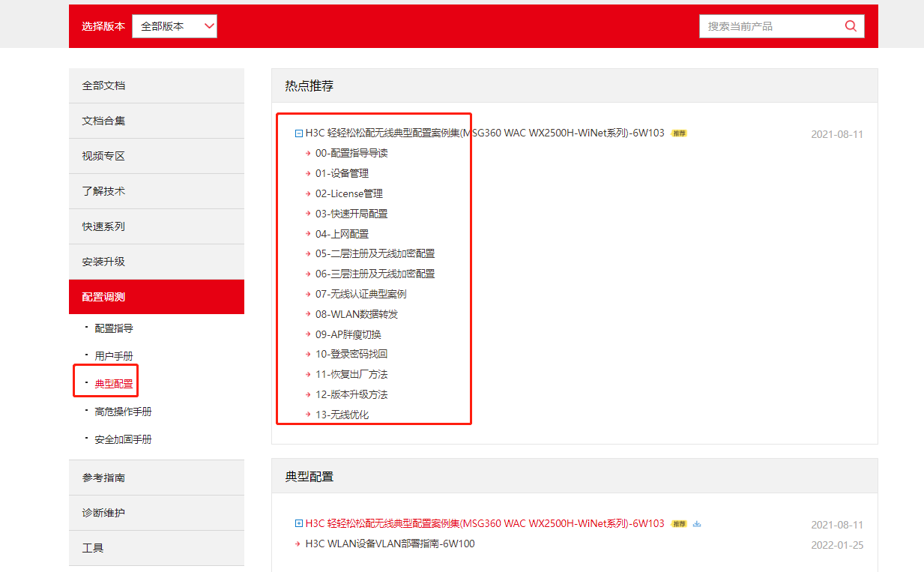
Task: Open chapter 08-WLAN数据转发
Action: (x=357, y=314)
